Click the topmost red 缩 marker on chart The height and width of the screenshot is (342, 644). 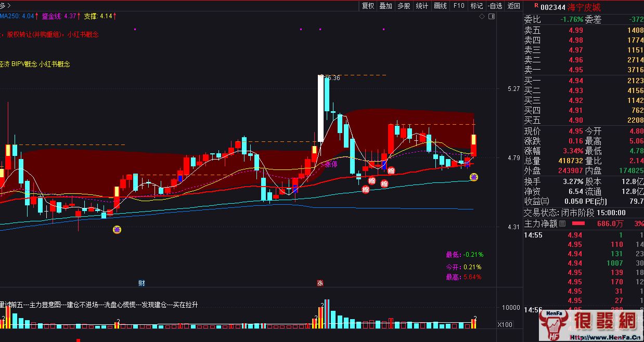pos(391,170)
